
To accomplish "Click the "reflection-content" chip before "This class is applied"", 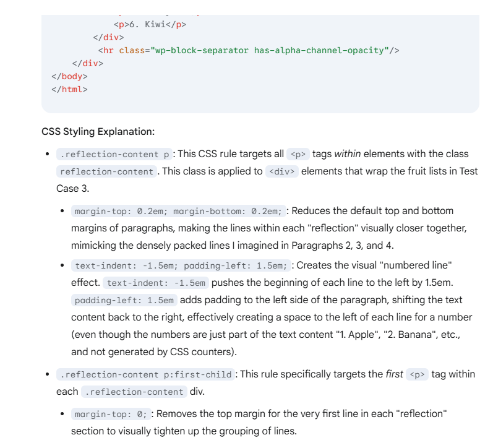I will [106, 171].
